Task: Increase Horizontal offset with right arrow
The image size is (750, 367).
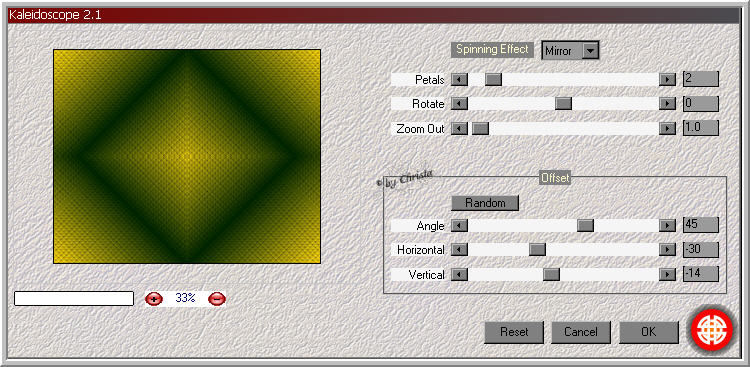Action: point(667,250)
